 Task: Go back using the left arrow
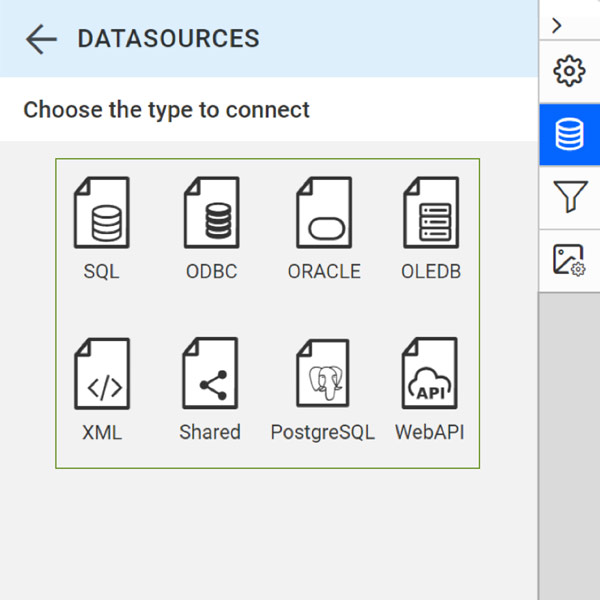[x=41, y=39]
